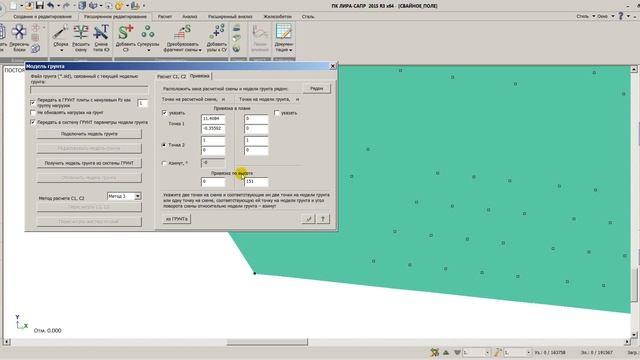
Task: Open the Окно dropdown at top right
Action: click(605, 16)
